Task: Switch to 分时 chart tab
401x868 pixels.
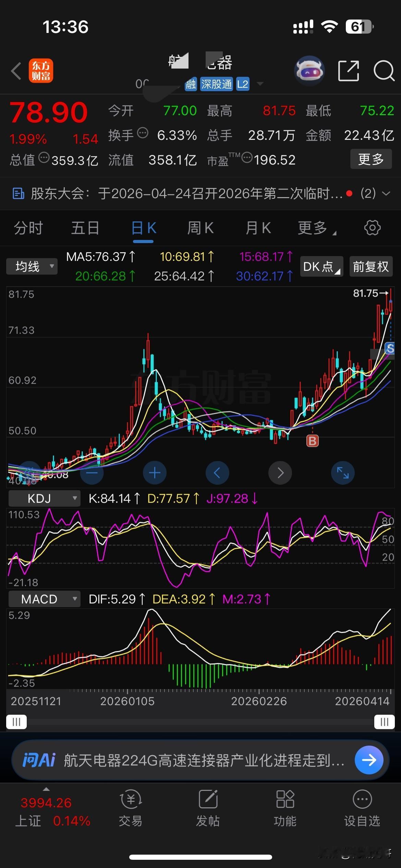Action: click(28, 228)
